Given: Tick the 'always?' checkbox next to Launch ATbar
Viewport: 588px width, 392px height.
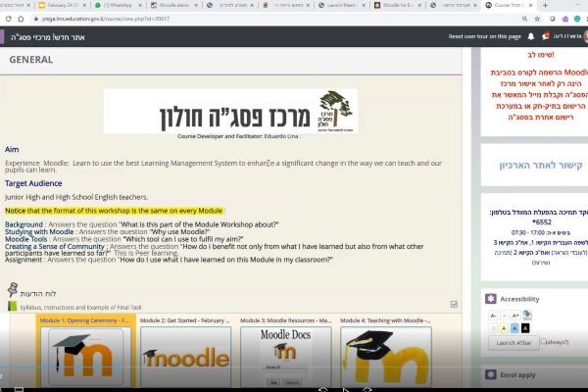Looking at the screenshot, I should 543,341.
